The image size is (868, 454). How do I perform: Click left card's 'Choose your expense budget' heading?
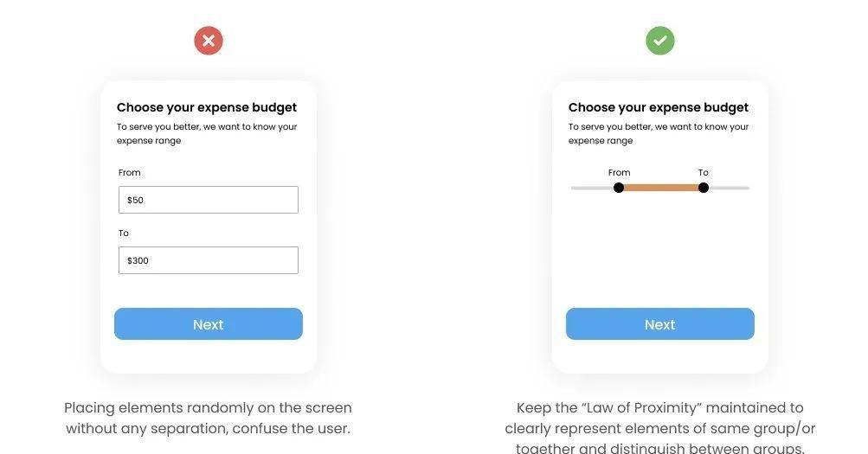click(x=207, y=108)
